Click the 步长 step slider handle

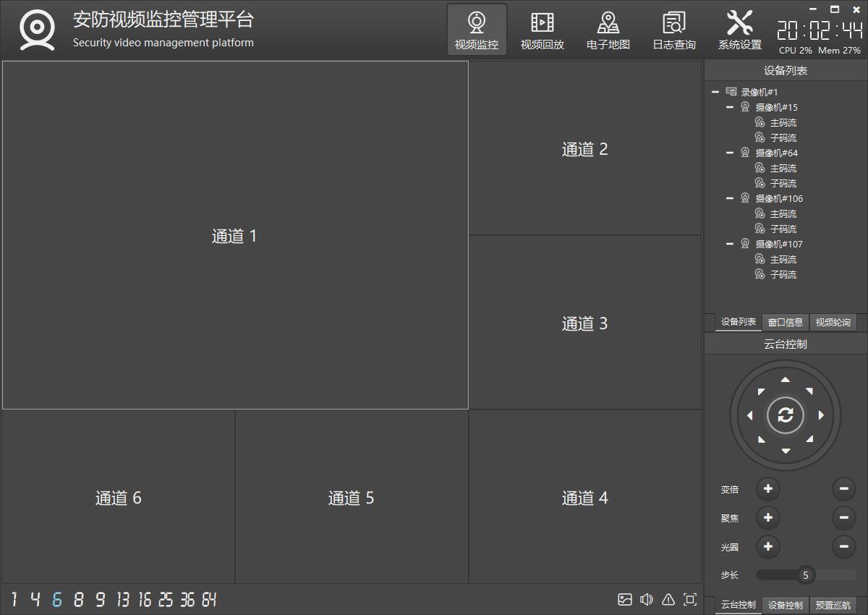[805, 575]
